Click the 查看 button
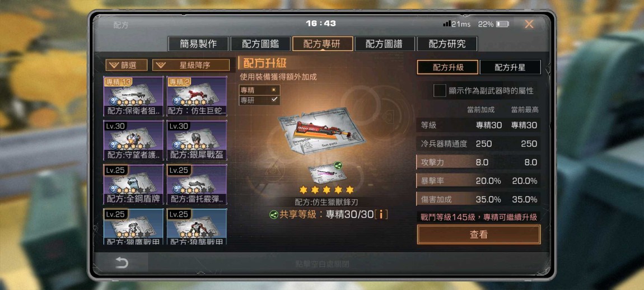Image resolution: width=644 pixels, height=290 pixels. pyautogui.click(x=478, y=235)
